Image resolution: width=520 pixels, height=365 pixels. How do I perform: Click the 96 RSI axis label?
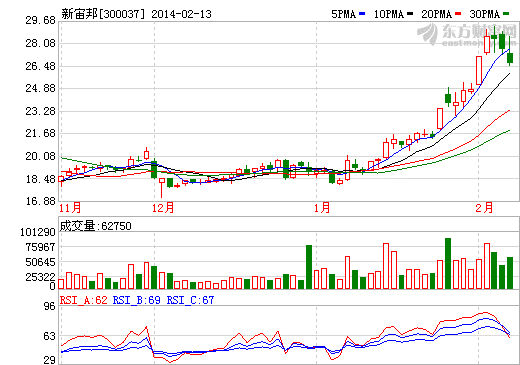coord(50,306)
